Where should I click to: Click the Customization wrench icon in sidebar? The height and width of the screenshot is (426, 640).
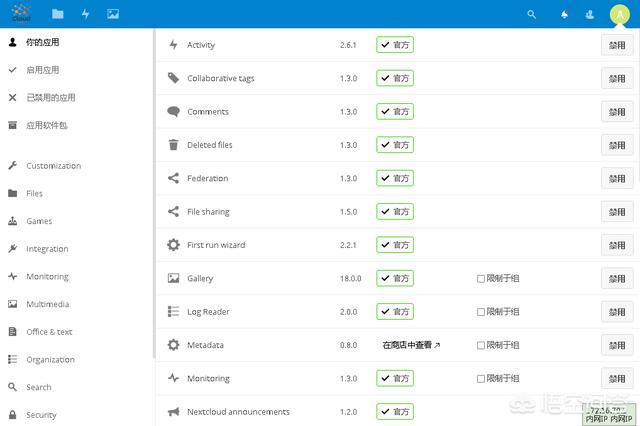[13, 165]
